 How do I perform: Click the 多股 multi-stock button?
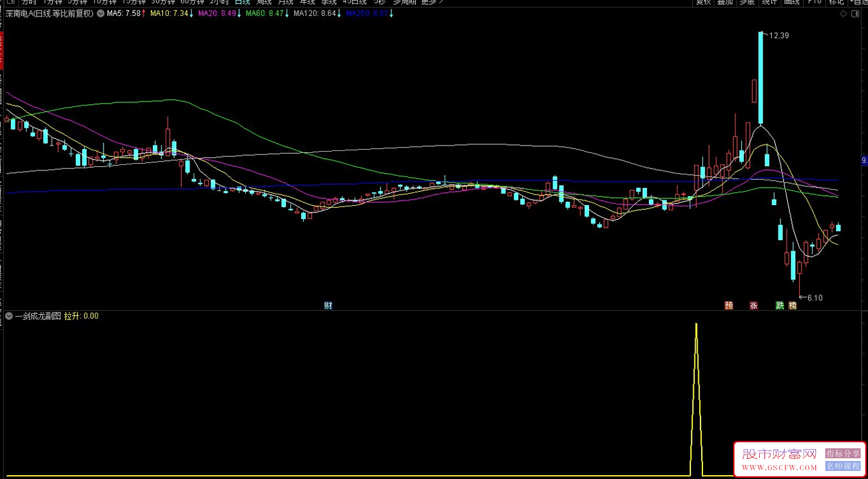pyautogui.click(x=746, y=2)
